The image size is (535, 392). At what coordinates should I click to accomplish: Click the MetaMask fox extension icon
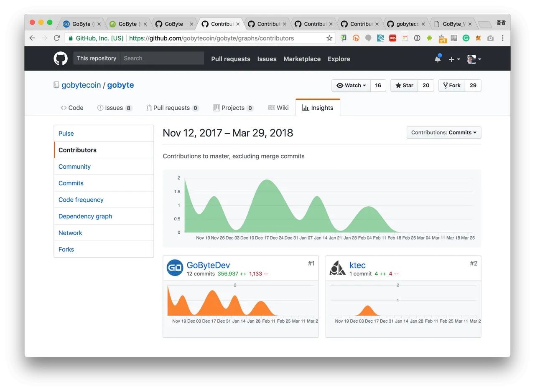click(478, 38)
